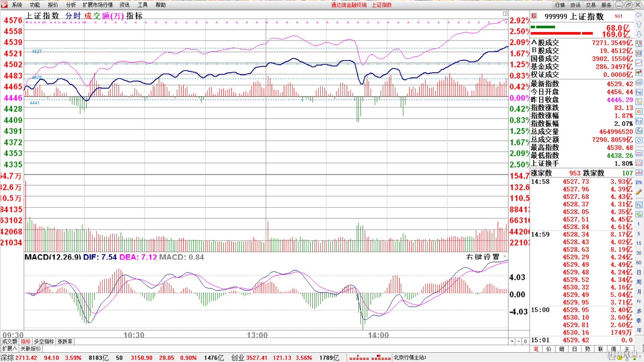This screenshot has width=644, height=362.
Task: Click the FS icon in right sidebar
Action: pos(639,205)
